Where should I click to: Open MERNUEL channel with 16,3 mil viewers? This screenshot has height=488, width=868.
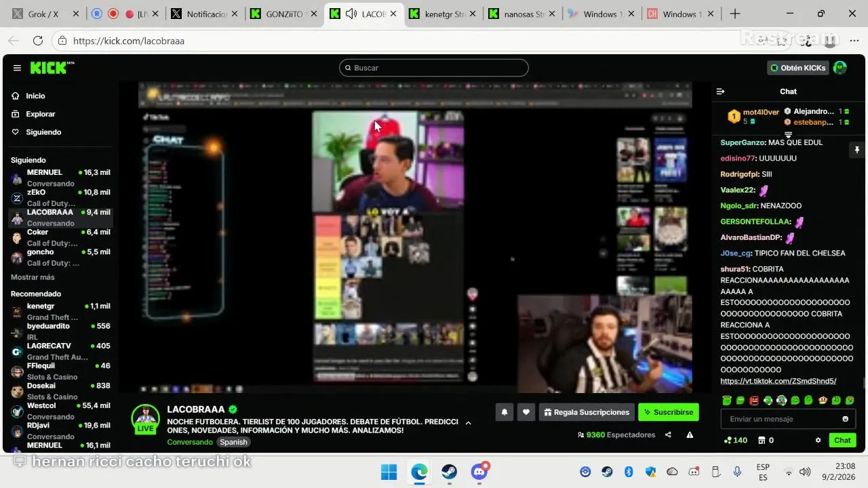(60, 178)
